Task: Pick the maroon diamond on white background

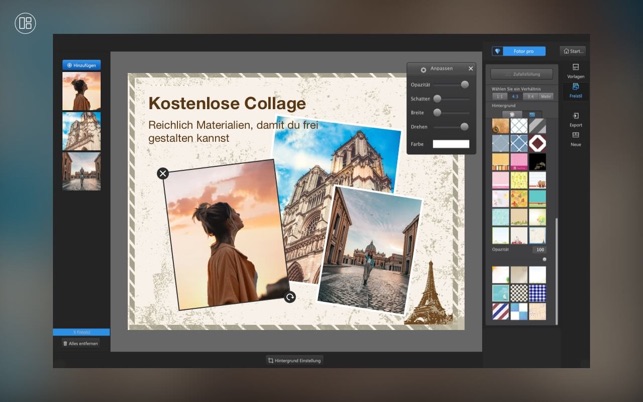Action: (x=537, y=144)
